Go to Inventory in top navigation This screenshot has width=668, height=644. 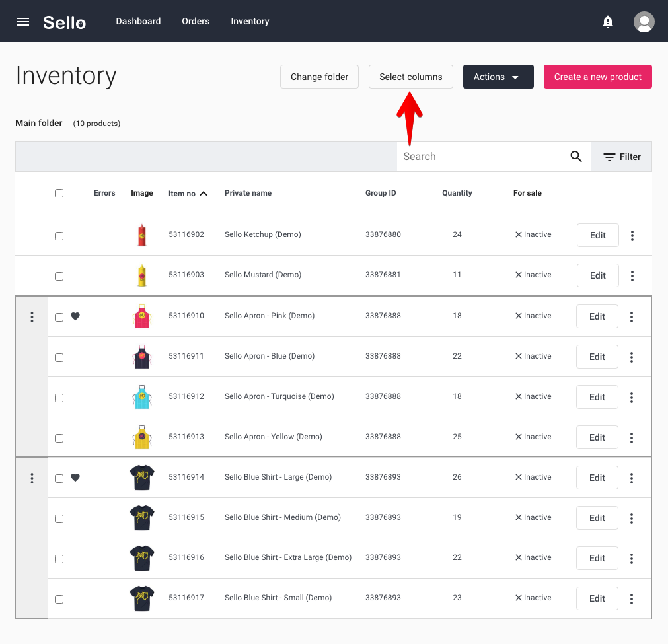click(250, 21)
